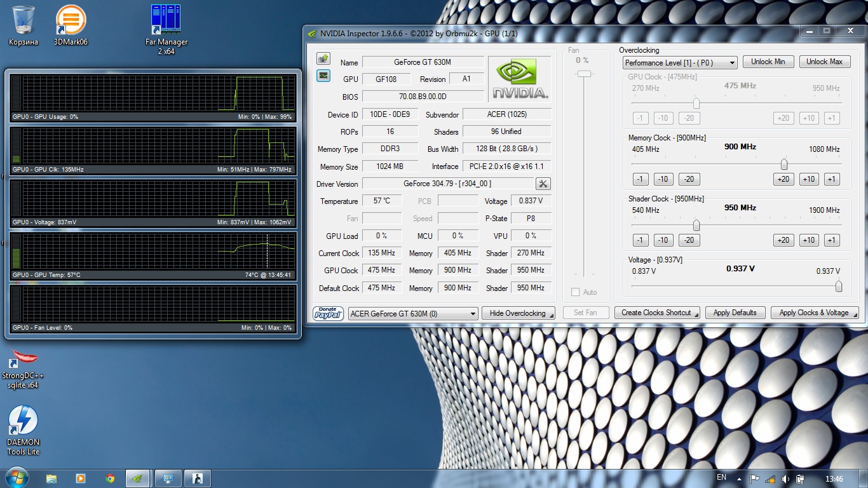868x488 pixels.
Task: Increase Memory Clock by 20 MHz
Action: click(x=783, y=179)
